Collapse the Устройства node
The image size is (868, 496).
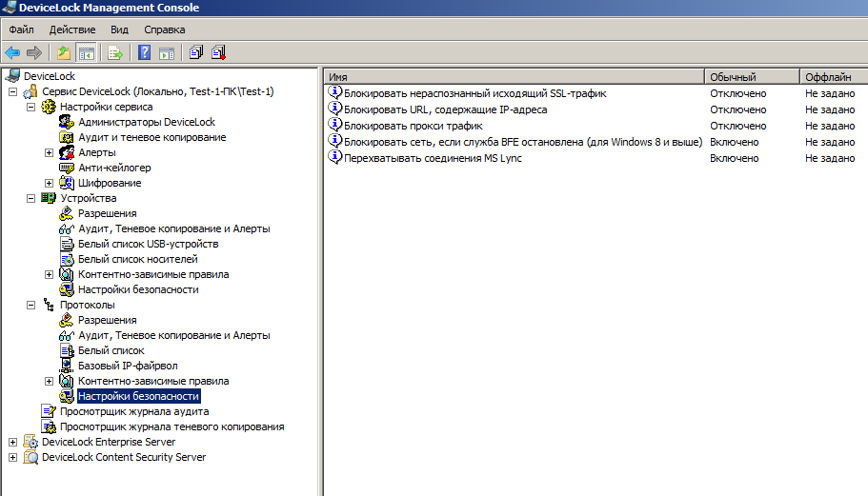31,198
